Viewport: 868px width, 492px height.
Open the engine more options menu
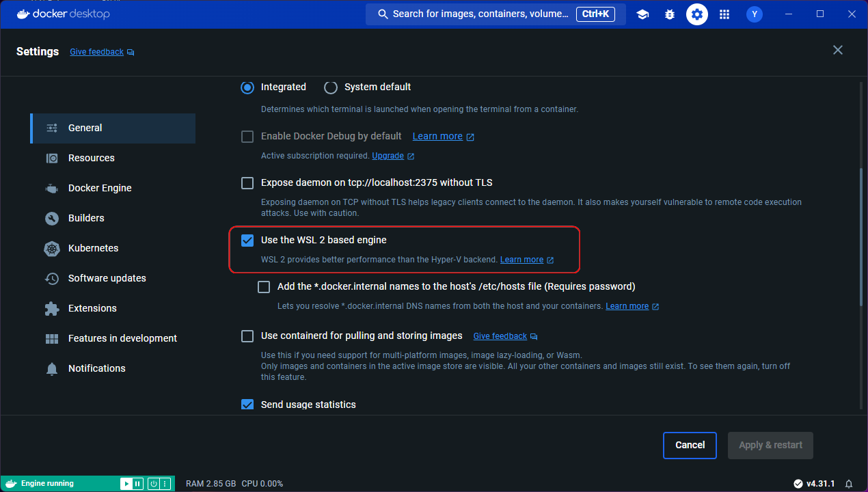point(164,484)
